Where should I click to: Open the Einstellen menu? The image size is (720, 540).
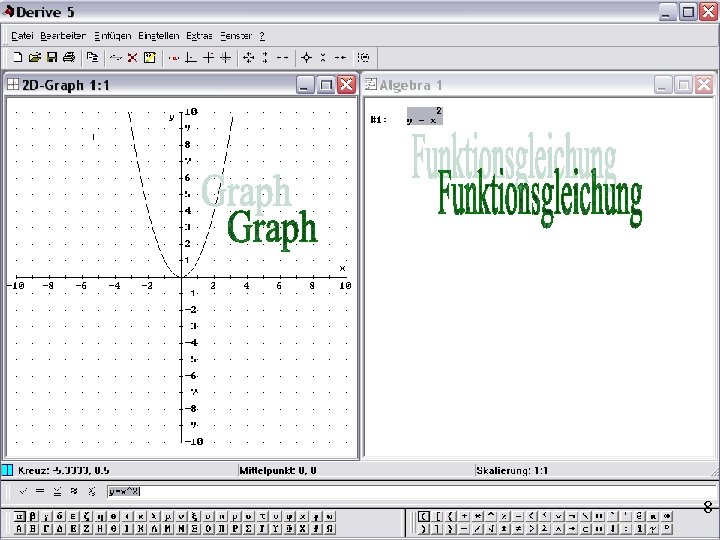(x=158, y=35)
